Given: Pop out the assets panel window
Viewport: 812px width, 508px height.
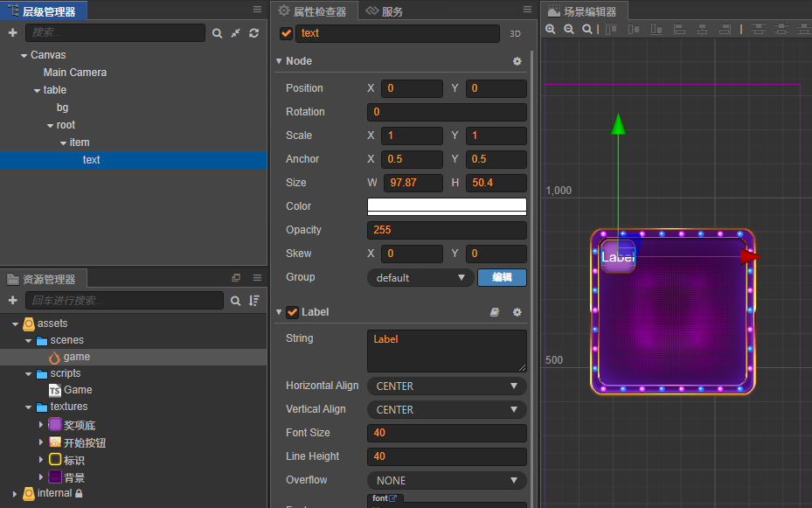Looking at the screenshot, I should pos(236,277).
